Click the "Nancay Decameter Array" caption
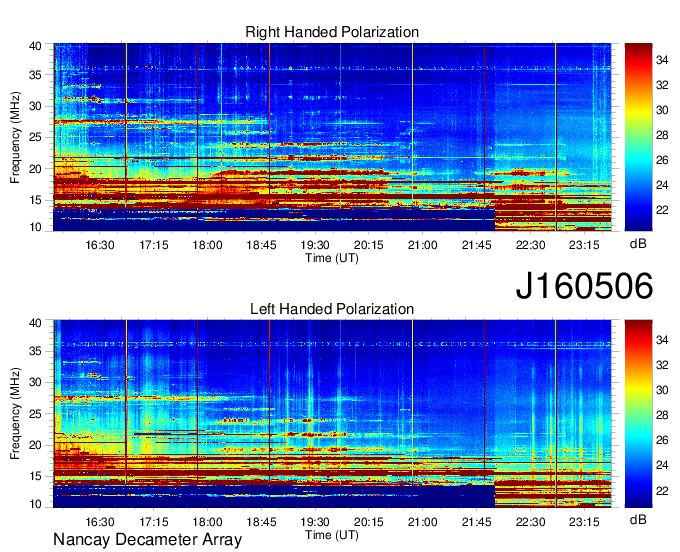Viewport: 680px width, 552px height. pos(147,540)
